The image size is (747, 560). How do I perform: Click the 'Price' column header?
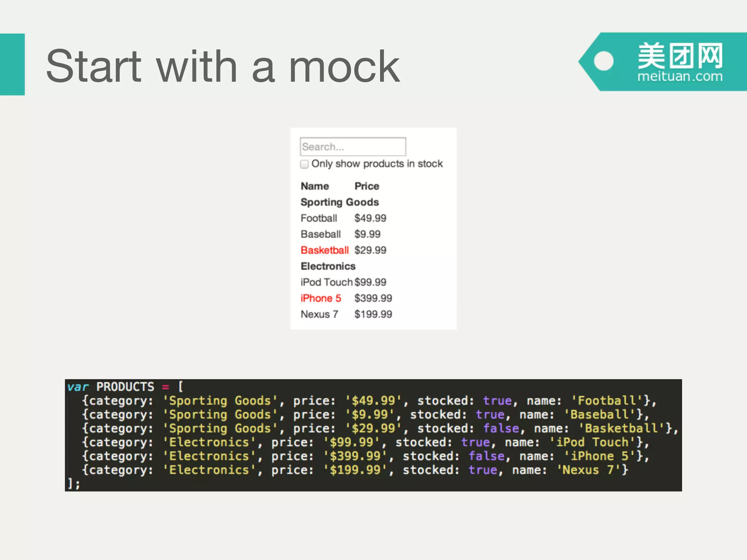pos(367,186)
